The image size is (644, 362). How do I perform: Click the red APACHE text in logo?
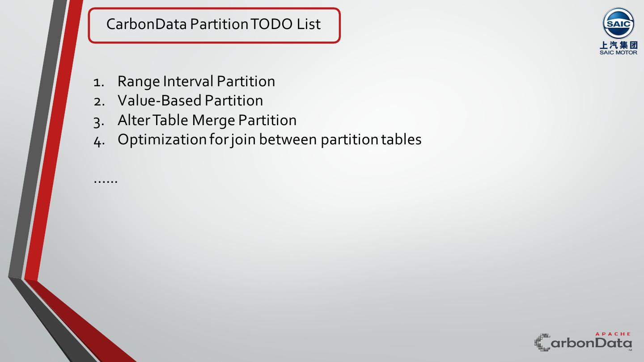pos(613,334)
